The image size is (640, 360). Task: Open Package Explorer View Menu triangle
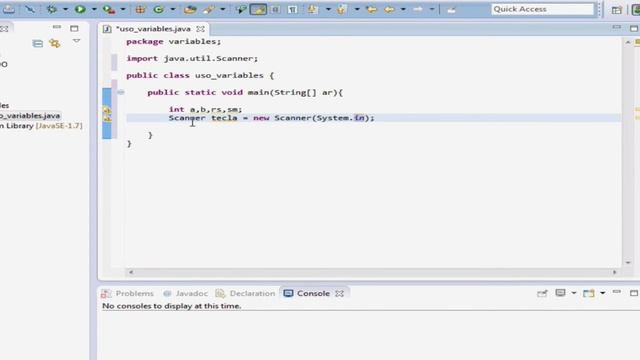click(x=76, y=41)
